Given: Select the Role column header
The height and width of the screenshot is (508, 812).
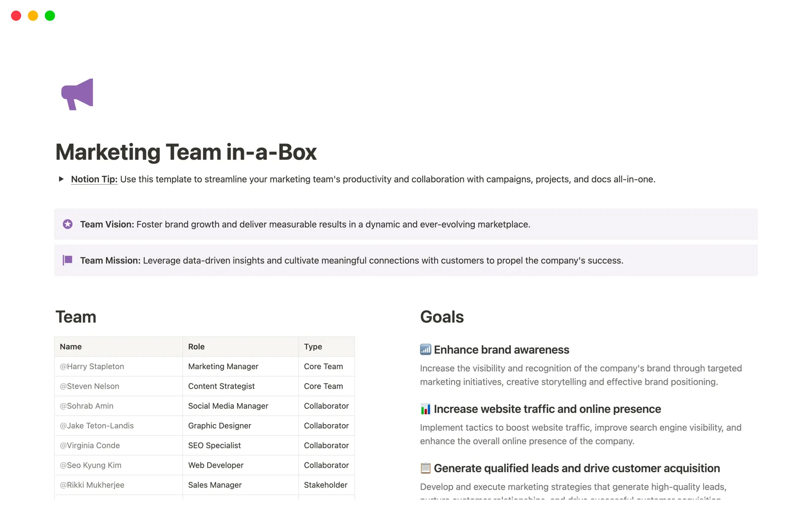Looking at the screenshot, I should 196,347.
